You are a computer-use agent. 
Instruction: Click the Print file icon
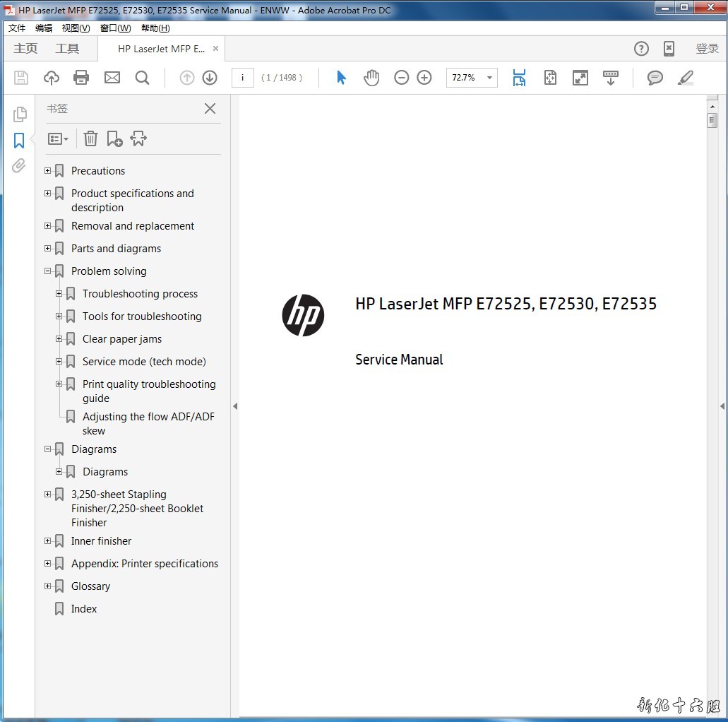tap(81, 78)
